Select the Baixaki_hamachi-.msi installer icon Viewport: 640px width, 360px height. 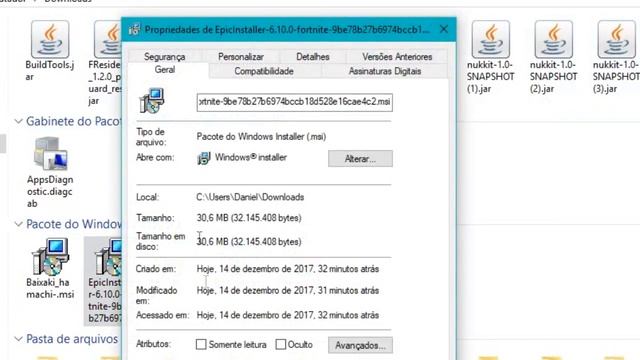click(x=51, y=257)
